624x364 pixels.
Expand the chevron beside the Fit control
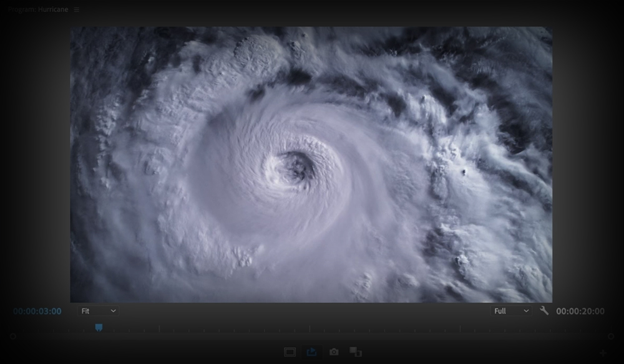pos(114,310)
